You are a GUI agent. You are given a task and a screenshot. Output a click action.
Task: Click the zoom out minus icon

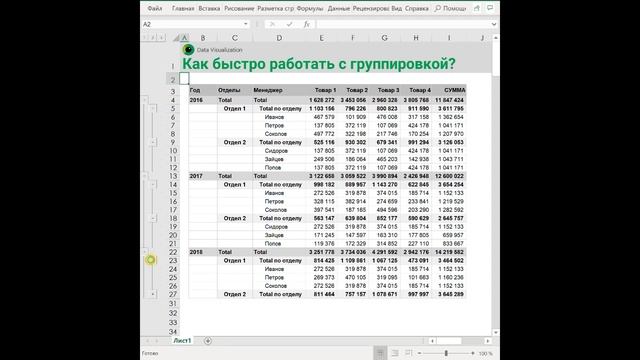click(x=419, y=353)
